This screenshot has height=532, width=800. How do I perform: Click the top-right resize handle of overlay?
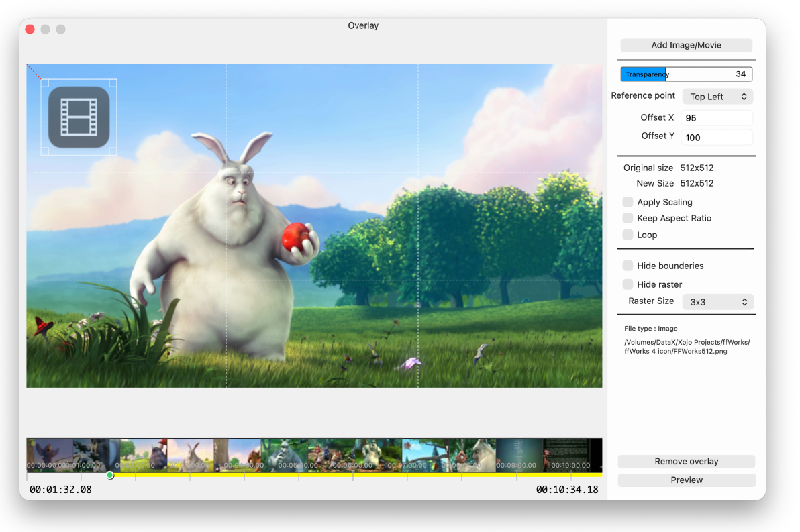pyautogui.click(x=113, y=83)
